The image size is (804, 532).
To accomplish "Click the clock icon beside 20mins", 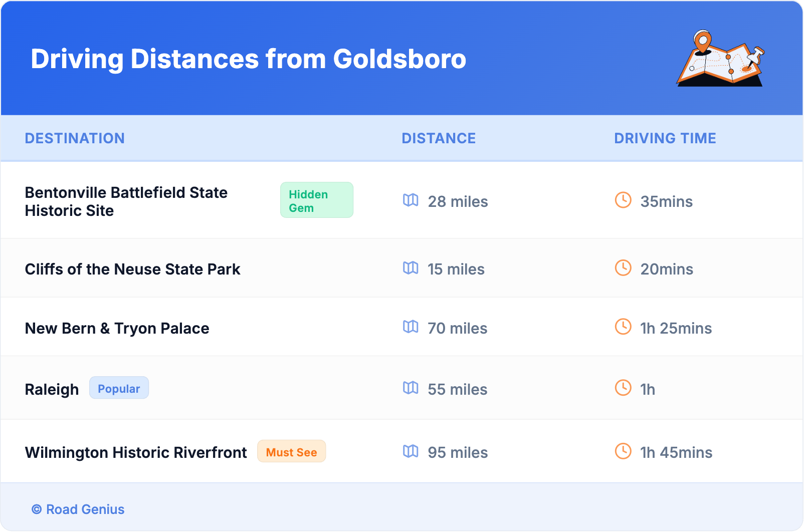I will pos(623,268).
